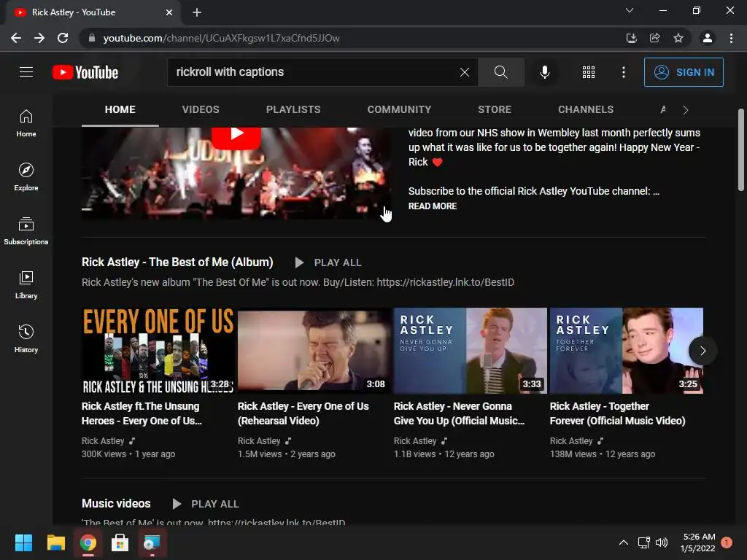This screenshot has height=560, width=747.
Task: Bookmark this page with star icon
Action: pos(678,38)
